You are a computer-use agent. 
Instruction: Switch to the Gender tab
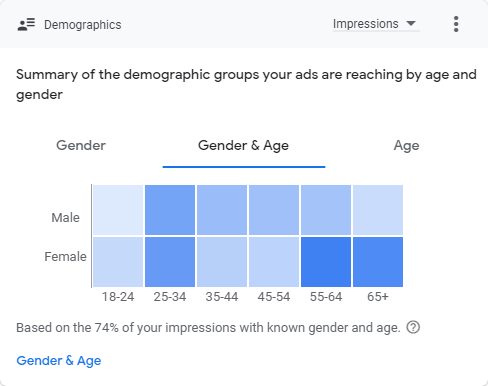[81, 145]
